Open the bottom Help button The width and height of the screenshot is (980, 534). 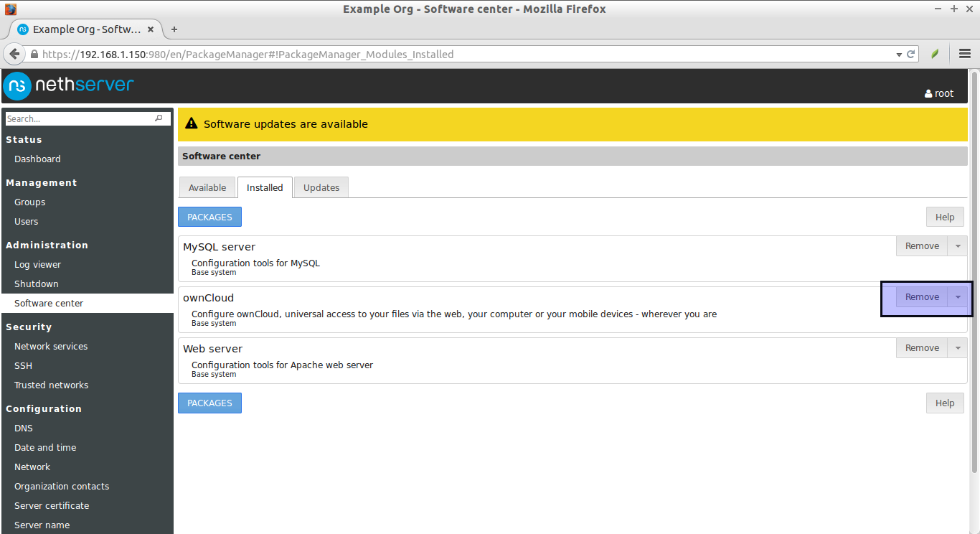(x=945, y=403)
